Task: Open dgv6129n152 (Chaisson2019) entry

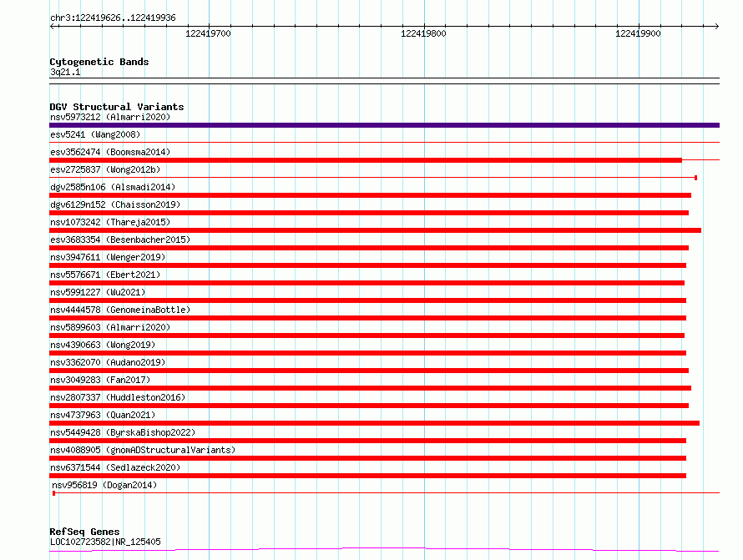Action: point(115,204)
